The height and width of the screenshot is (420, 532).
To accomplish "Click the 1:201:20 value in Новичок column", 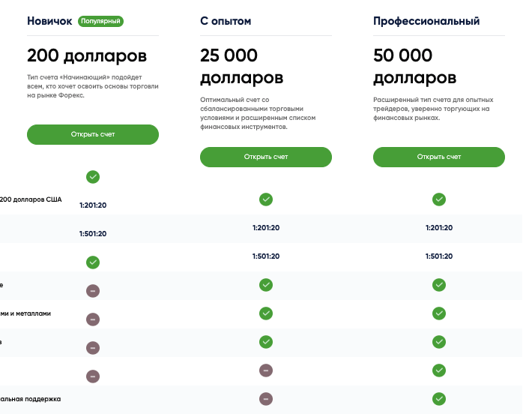I will (x=93, y=205).
